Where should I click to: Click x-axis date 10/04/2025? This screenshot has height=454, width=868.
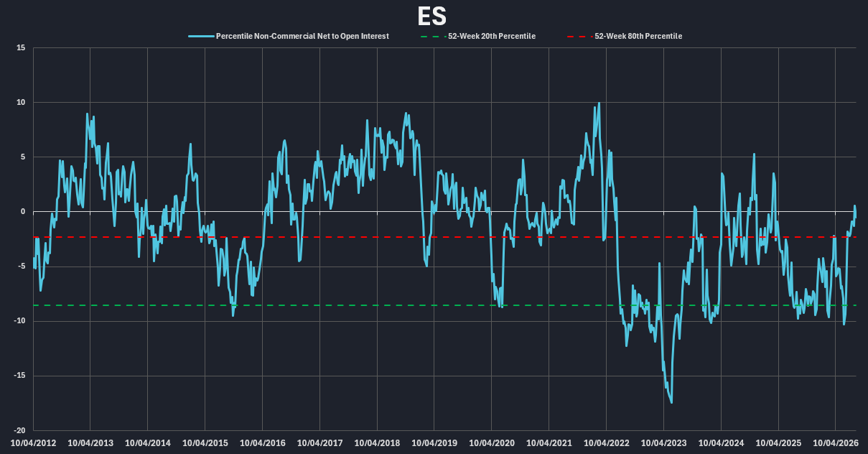pos(779,443)
